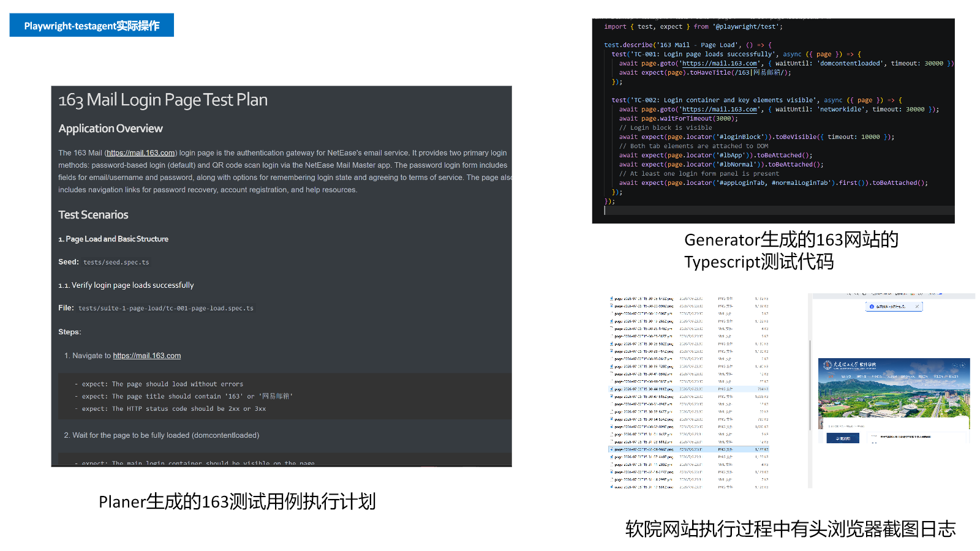The width and height of the screenshot is (980, 551).
Task: Click the 'Playwright-testagent实际操作' title banner
Action: [x=92, y=25]
